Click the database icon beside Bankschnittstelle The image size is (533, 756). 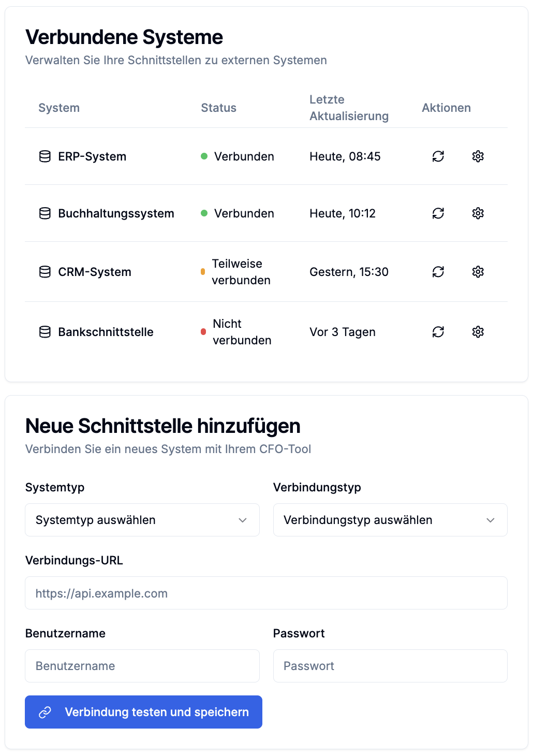[45, 332]
